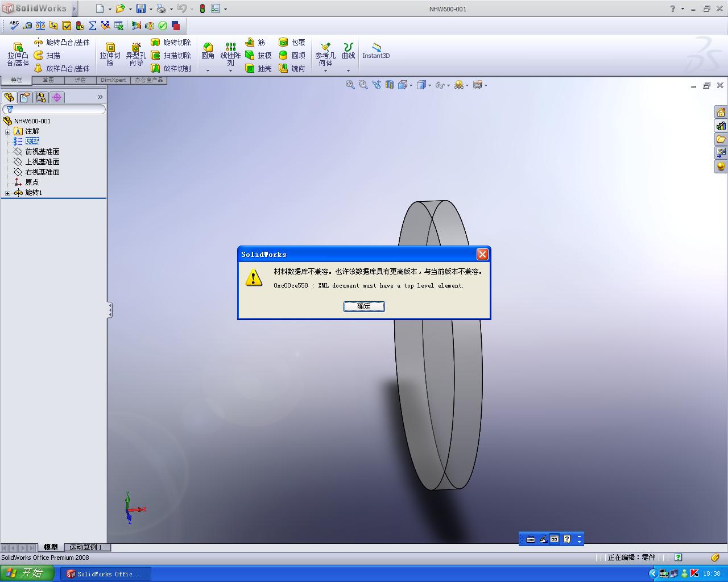Image resolution: width=728 pixels, height=582 pixels.
Task: Run the ABC spelling checker tool
Action: click(14, 26)
